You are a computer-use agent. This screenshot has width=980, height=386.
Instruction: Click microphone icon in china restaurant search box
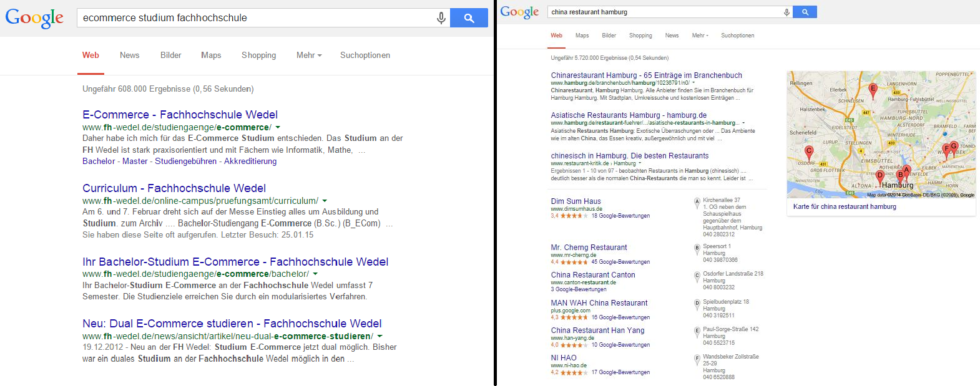(786, 12)
